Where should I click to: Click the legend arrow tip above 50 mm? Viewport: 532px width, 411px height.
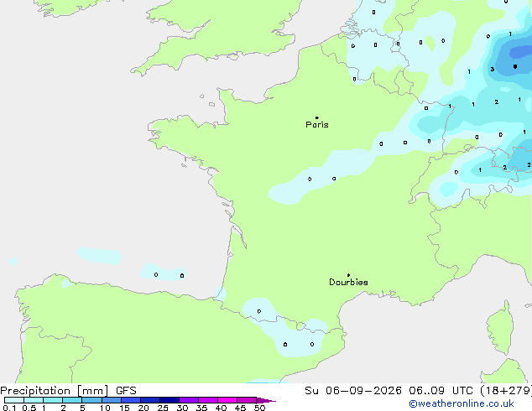pos(266,400)
